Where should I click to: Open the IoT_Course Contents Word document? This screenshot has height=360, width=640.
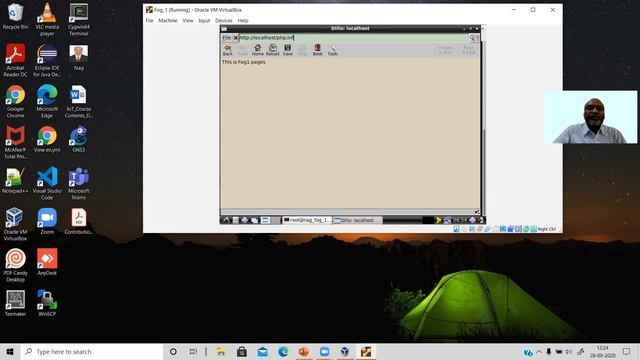[79, 102]
